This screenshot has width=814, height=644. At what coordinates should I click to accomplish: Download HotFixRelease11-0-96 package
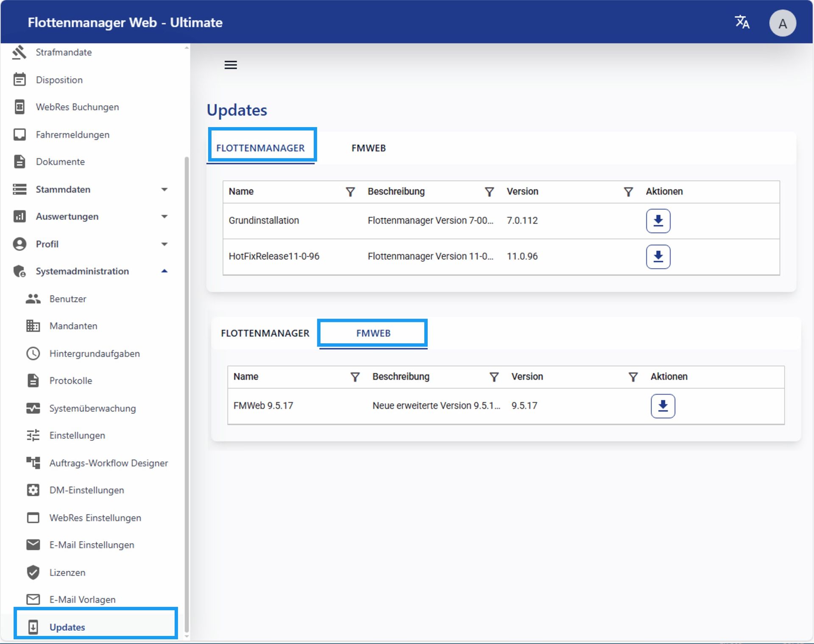click(658, 256)
